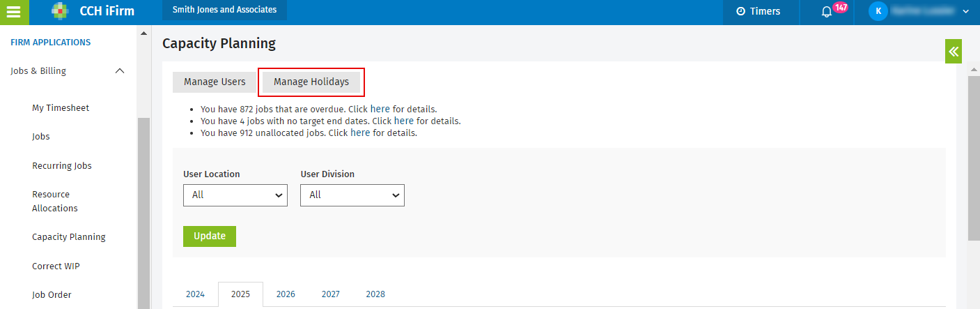Click the user avatar K icon

[878, 11]
